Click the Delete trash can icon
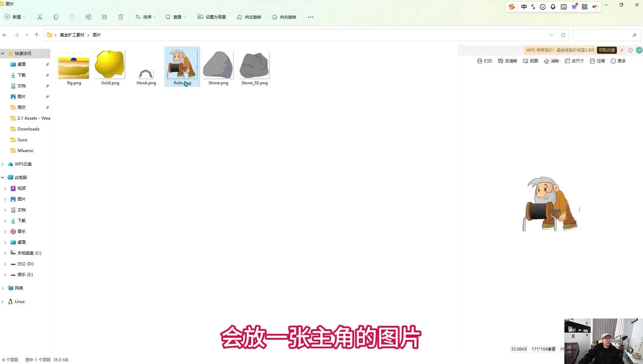The width and height of the screenshot is (643, 364). coord(121,17)
